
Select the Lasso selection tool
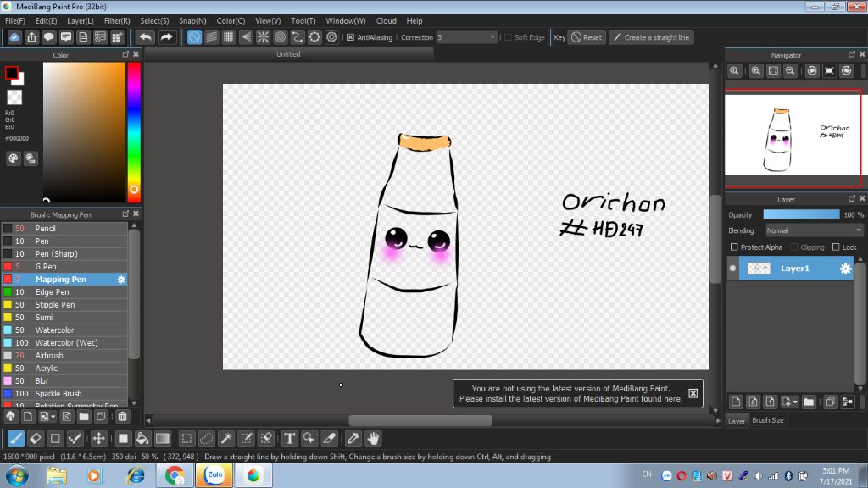coord(206,439)
